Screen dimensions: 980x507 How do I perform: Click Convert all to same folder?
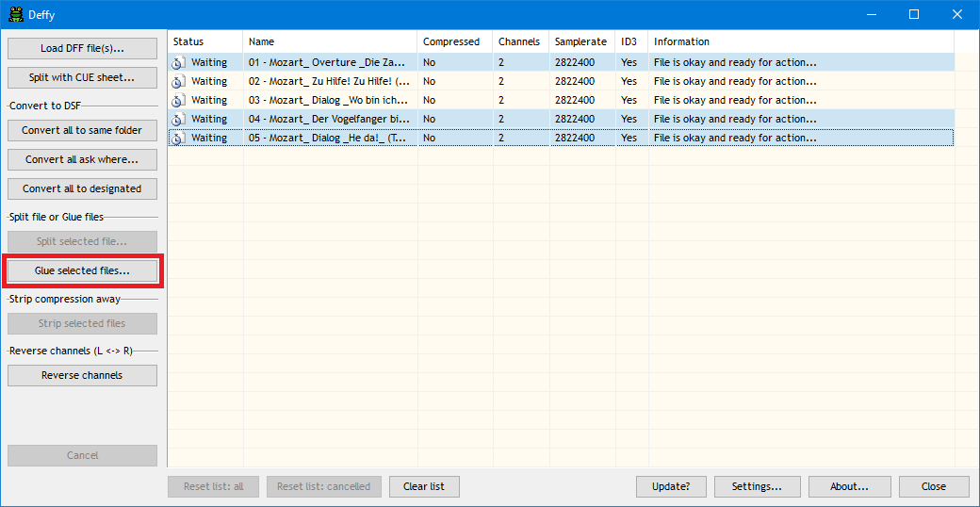pos(82,130)
